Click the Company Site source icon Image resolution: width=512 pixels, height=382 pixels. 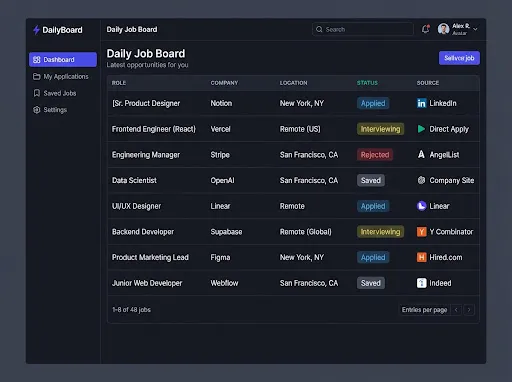(421, 180)
